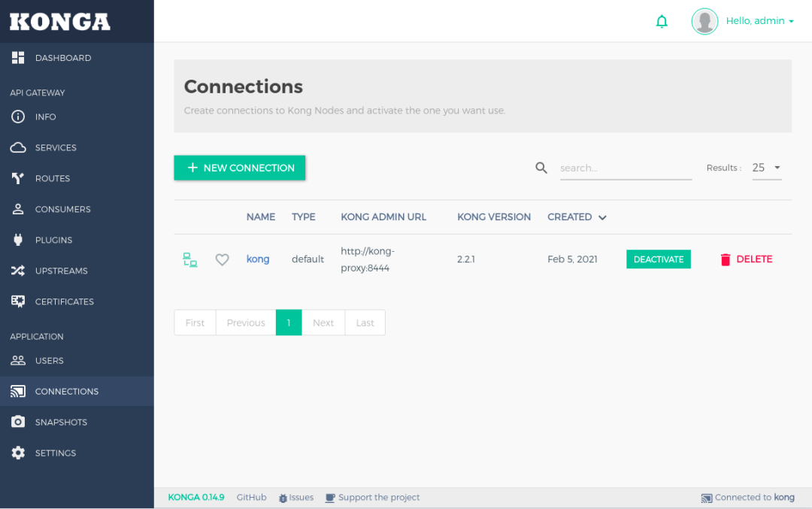Click New Connection button
812x509 pixels.
(239, 168)
